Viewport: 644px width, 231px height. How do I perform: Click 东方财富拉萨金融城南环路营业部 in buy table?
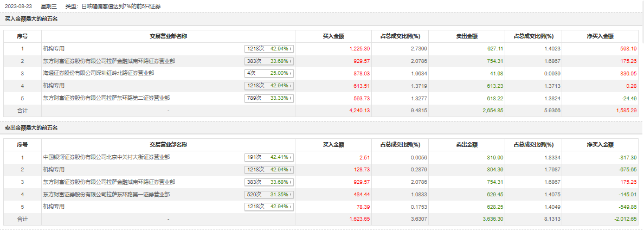tap(109, 61)
